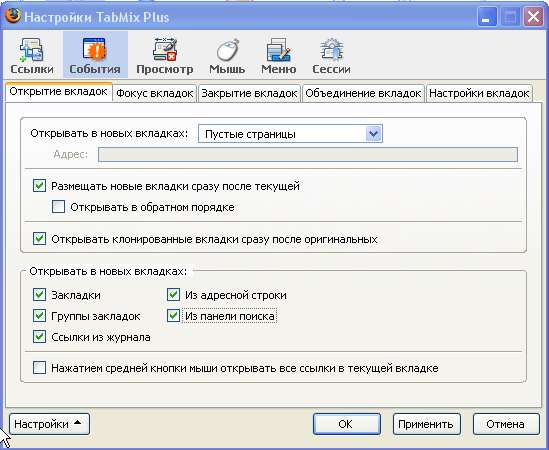
Task: Switch to the Мышь settings category
Action: [x=227, y=55]
